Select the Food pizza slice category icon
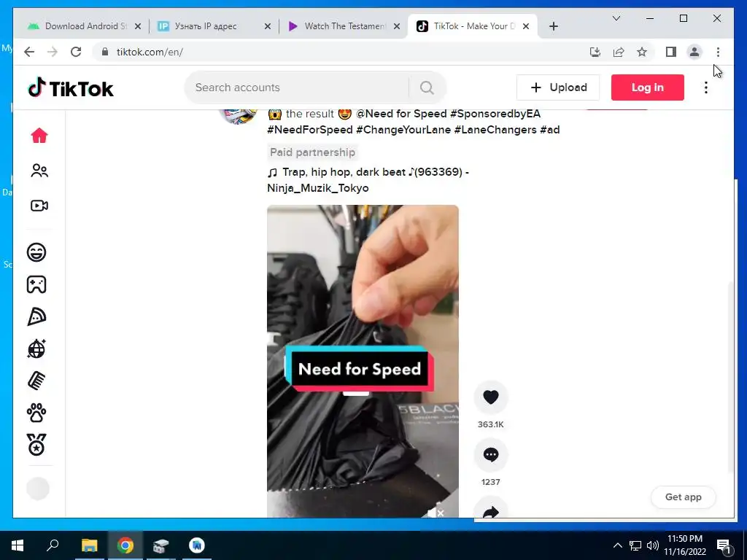 click(36, 316)
